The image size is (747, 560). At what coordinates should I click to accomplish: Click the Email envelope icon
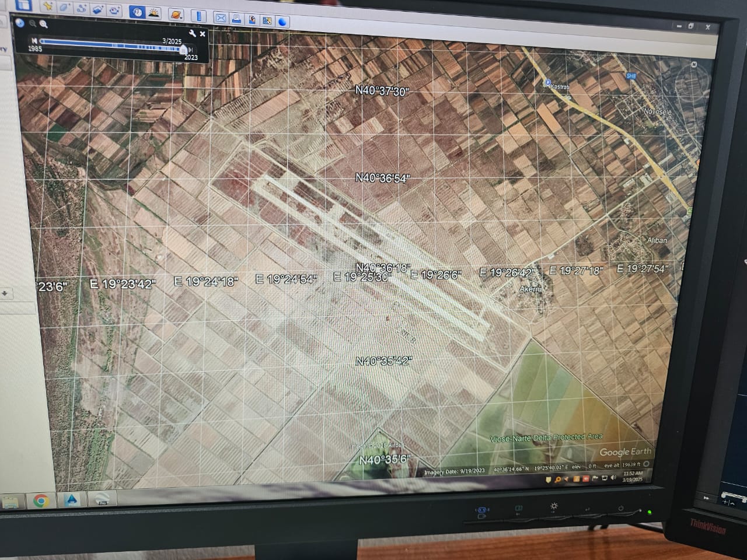tap(221, 17)
